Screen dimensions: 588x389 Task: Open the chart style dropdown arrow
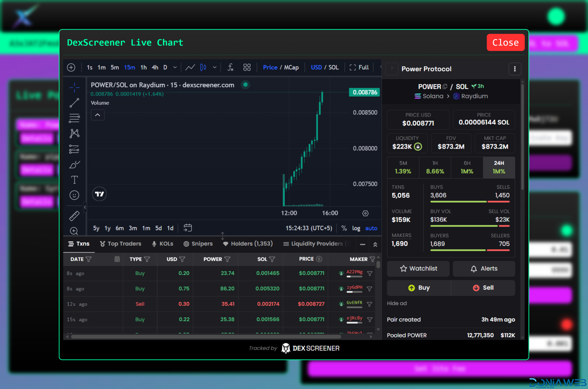[x=215, y=68]
